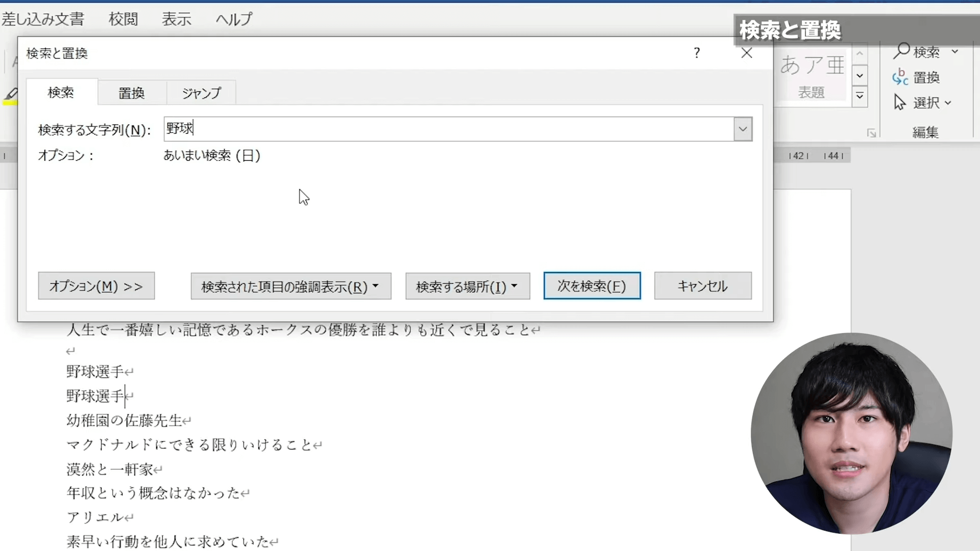Open the 校閲 ribbon tab
980x551 pixels.
coord(123,19)
